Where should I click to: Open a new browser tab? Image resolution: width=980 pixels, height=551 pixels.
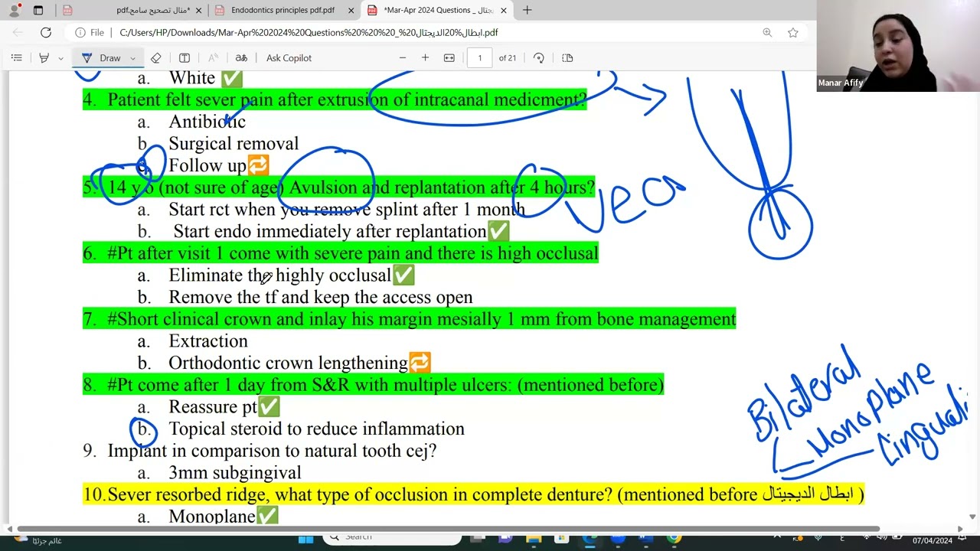[527, 11]
